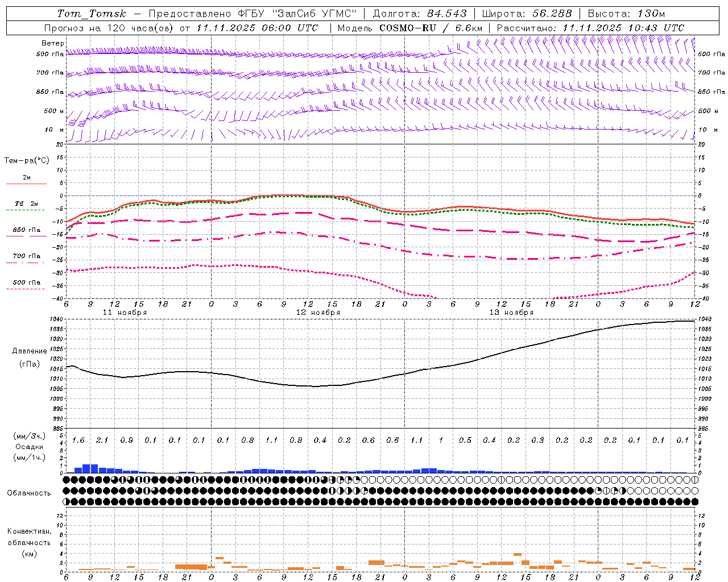Click the latitude value Широта: 56.288
The width and height of the screenshot is (728, 582).
point(527,14)
